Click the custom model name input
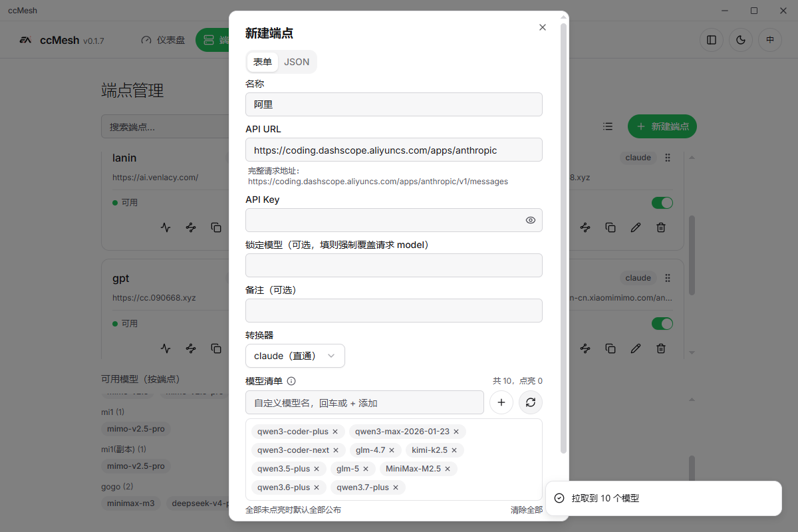The height and width of the screenshot is (532, 798). pyautogui.click(x=364, y=402)
